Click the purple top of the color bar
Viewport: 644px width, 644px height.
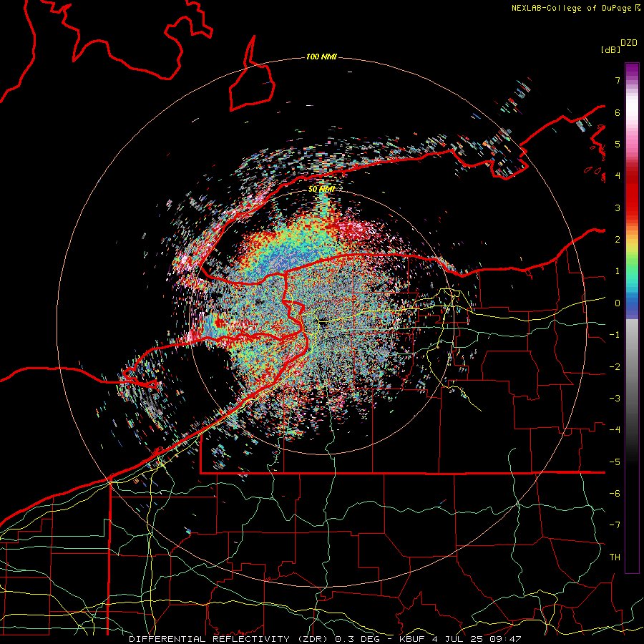click(x=632, y=71)
